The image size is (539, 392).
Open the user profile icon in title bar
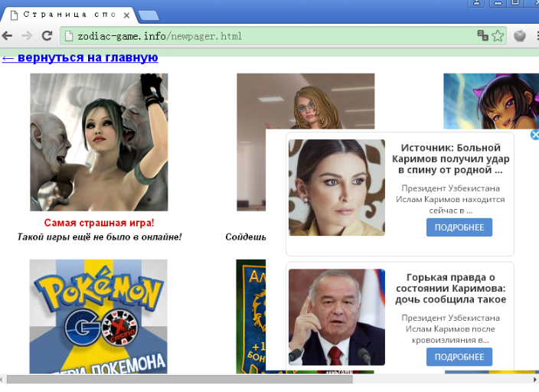coord(477,4)
